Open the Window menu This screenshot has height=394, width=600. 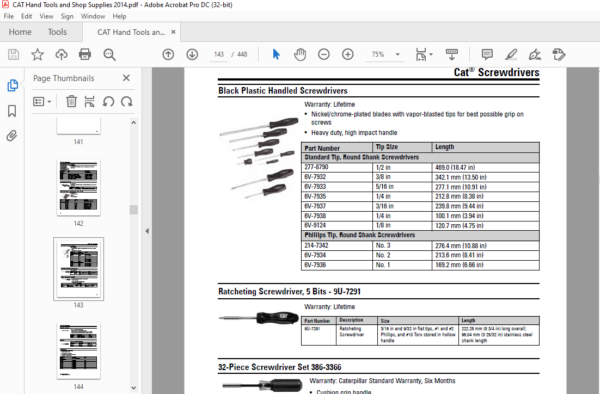point(93,16)
